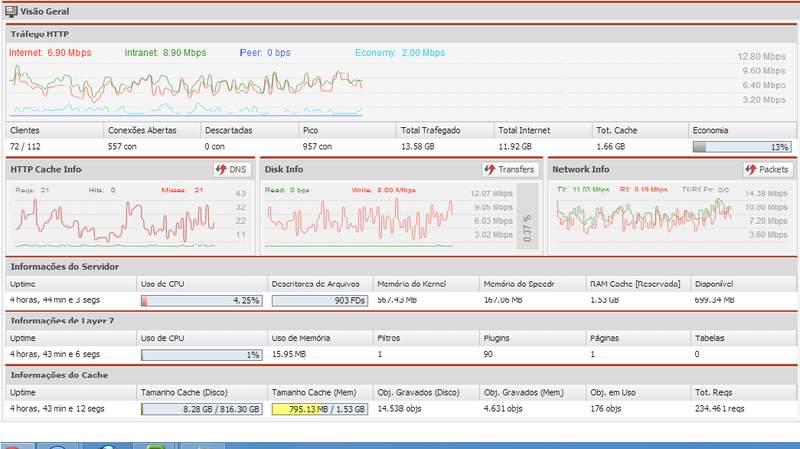Click the DNS button in HTTP Cache Info

(231, 170)
